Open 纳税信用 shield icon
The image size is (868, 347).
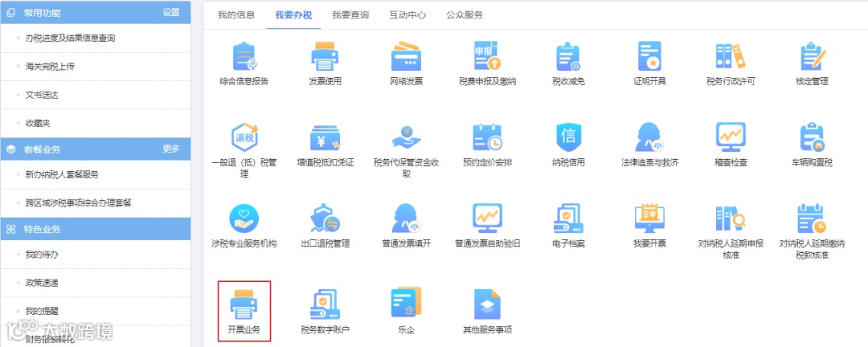[x=568, y=137]
